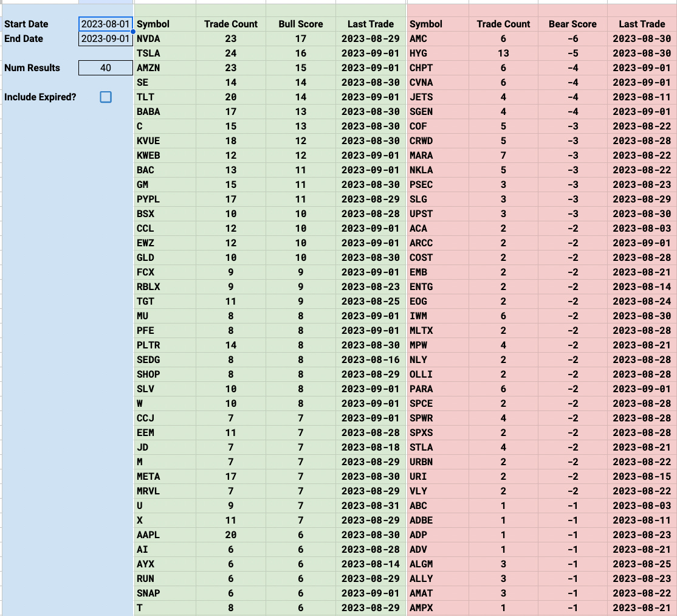Click ENTG last trade date 2023-08-14

(642, 287)
